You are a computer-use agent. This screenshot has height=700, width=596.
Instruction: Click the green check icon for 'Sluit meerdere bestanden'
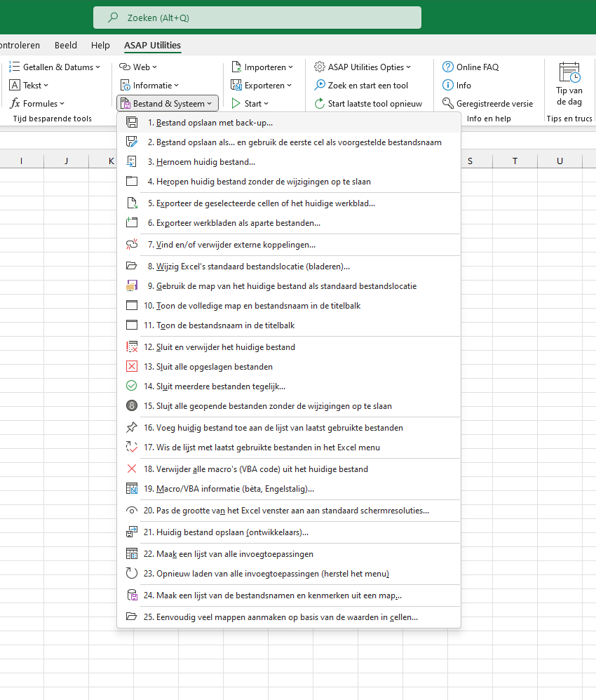[132, 386]
